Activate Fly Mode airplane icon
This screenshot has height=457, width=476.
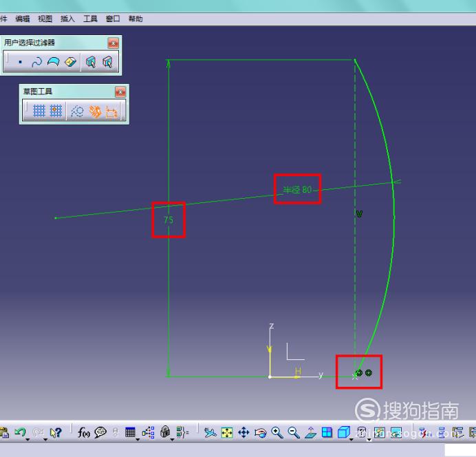210,432
